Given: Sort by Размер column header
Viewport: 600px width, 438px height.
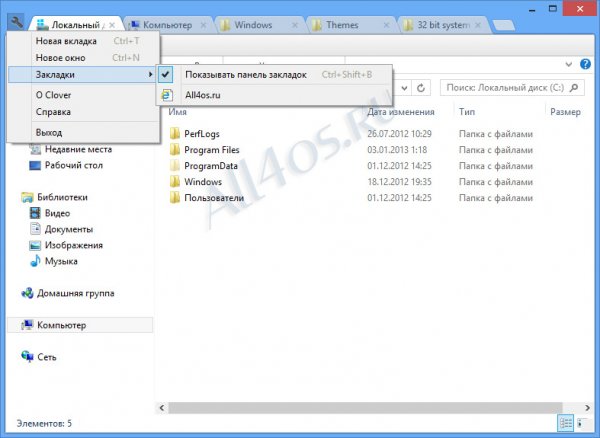Looking at the screenshot, I should tap(565, 112).
